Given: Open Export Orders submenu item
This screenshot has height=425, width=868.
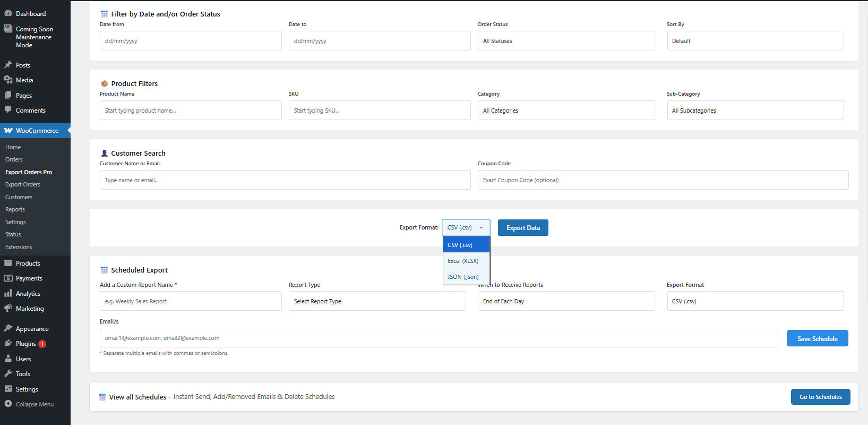Looking at the screenshot, I should [23, 184].
